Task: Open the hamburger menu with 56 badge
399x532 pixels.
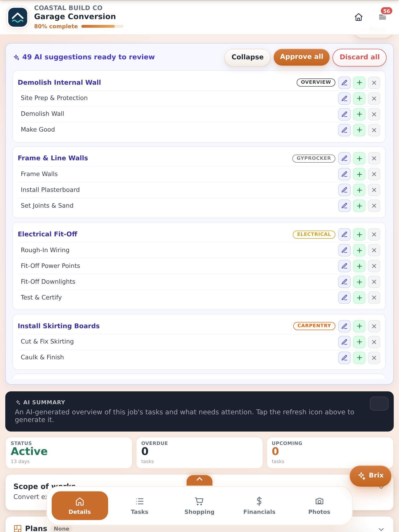Action: pos(382,17)
